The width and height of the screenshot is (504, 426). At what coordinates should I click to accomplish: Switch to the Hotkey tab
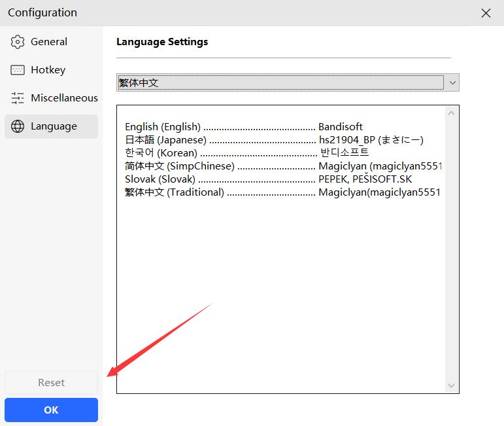click(x=48, y=70)
